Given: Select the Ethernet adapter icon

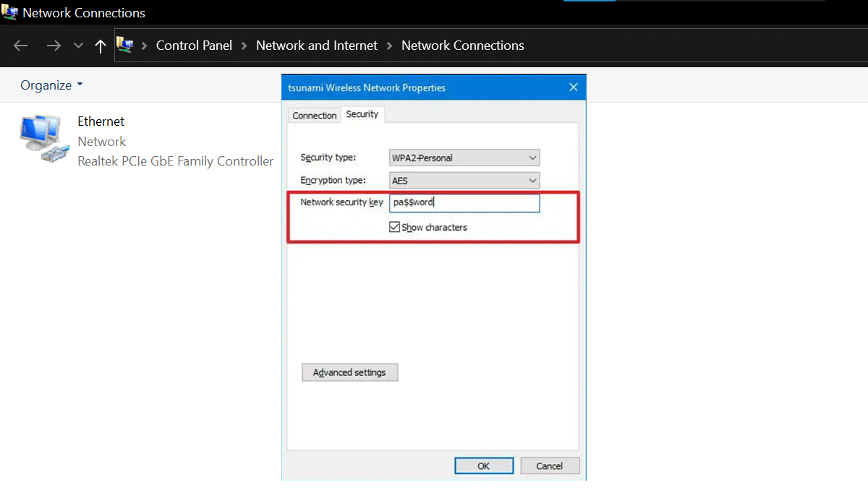Looking at the screenshot, I should click(43, 140).
